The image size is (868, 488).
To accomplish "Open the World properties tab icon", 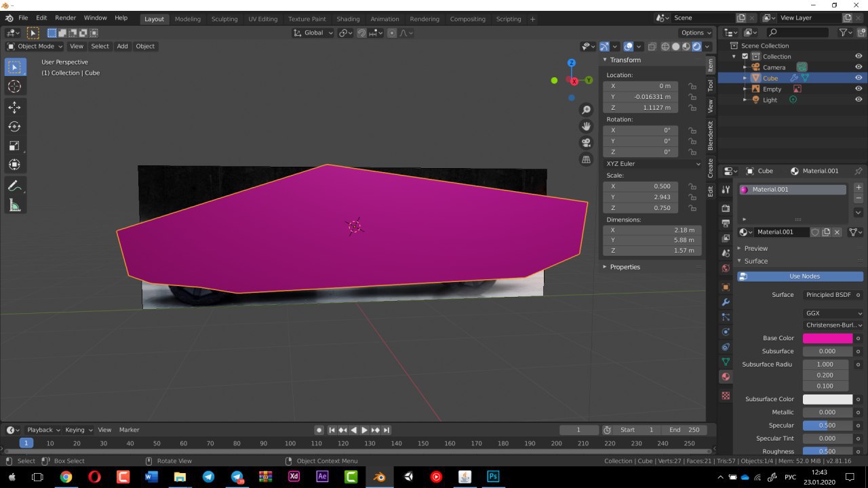I will tap(726, 268).
